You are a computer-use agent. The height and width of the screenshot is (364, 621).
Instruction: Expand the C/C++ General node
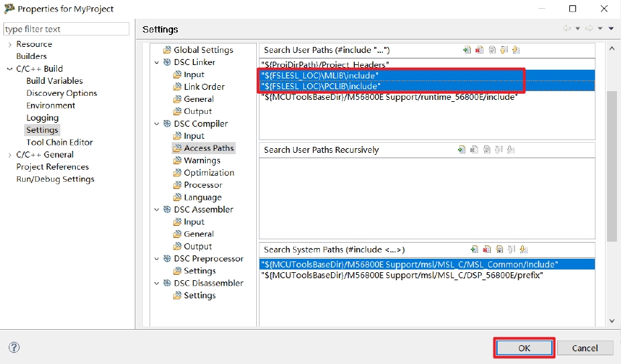[9, 155]
